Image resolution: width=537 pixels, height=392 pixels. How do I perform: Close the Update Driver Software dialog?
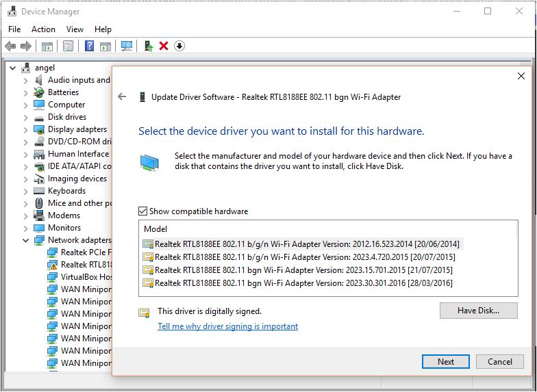[x=521, y=76]
